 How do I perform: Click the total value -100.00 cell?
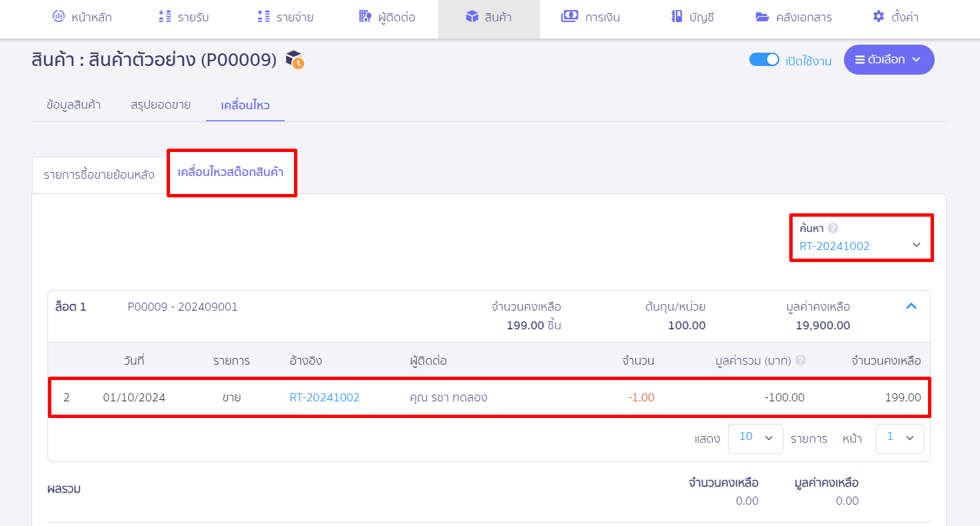[x=784, y=397]
